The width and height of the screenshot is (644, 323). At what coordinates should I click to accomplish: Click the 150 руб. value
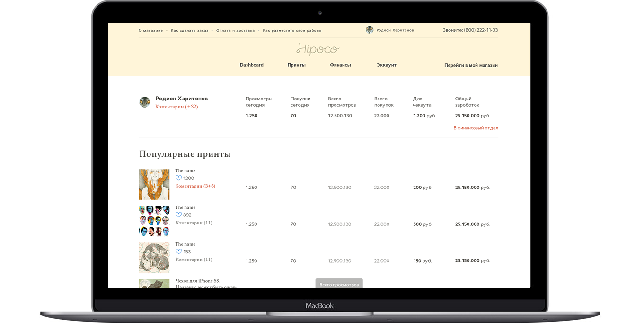pyautogui.click(x=423, y=261)
